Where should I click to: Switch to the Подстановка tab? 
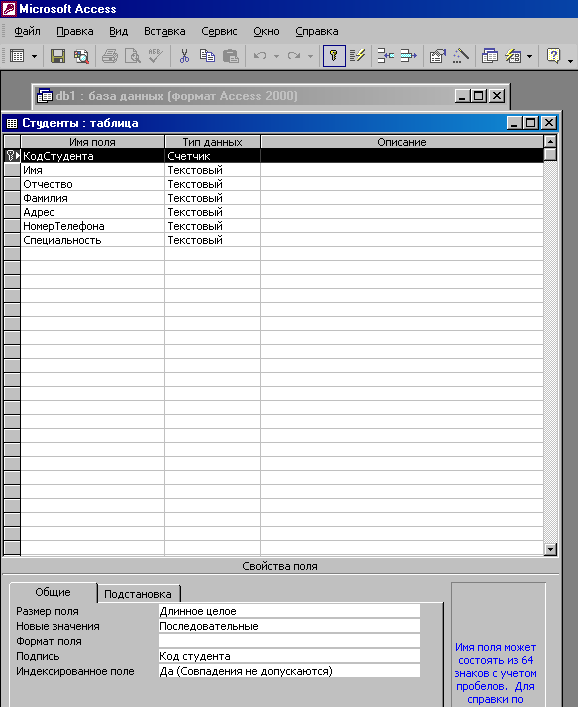(138, 594)
